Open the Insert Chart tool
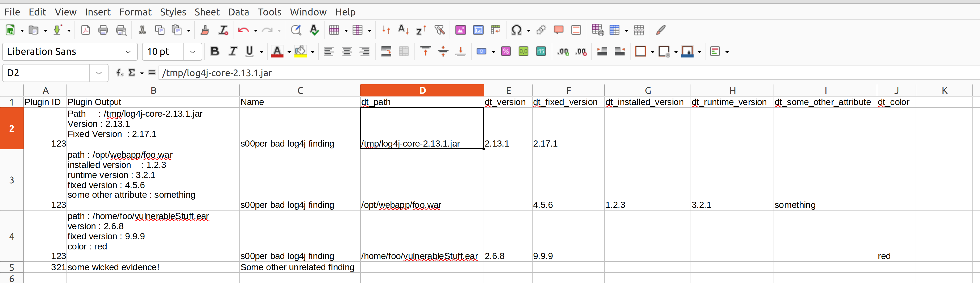 [x=478, y=30]
